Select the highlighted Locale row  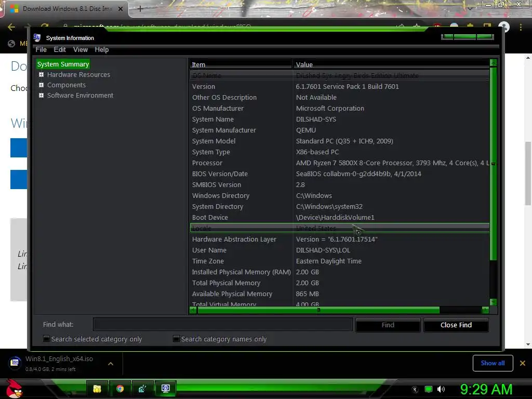click(339, 228)
